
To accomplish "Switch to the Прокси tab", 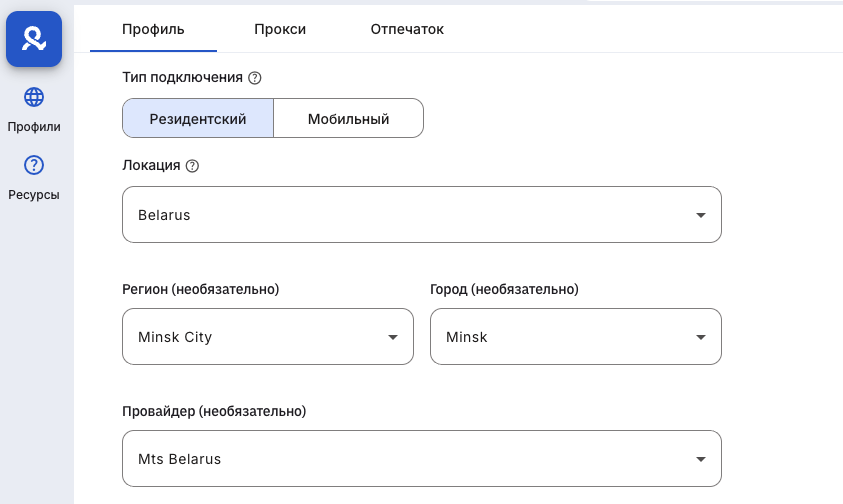I will [x=280, y=29].
